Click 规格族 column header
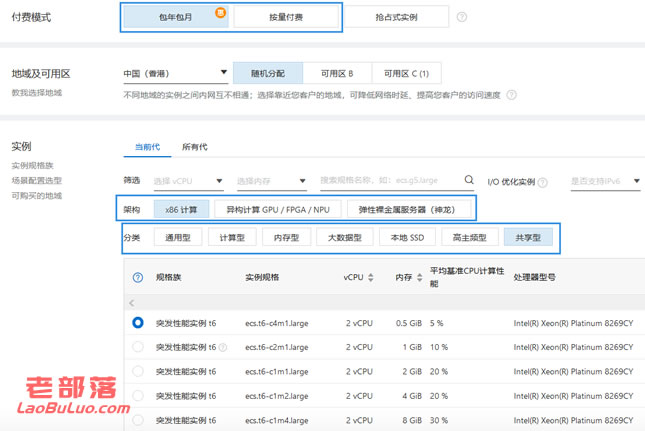The width and height of the screenshot is (645, 431). click(168, 277)
